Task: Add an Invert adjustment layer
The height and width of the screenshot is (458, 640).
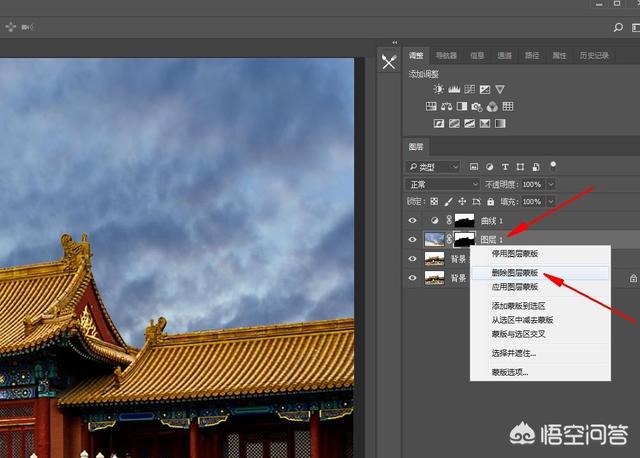Action: click(439, 123)
